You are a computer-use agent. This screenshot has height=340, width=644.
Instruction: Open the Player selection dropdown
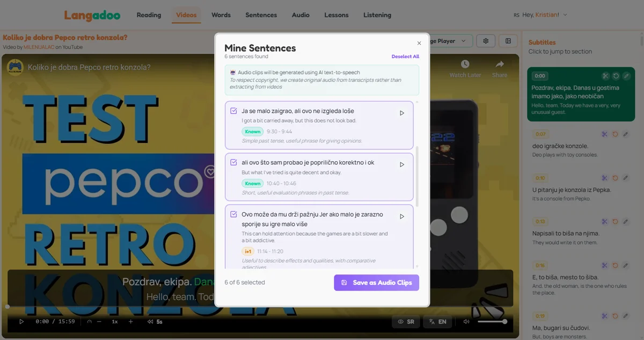coord(450,40)
